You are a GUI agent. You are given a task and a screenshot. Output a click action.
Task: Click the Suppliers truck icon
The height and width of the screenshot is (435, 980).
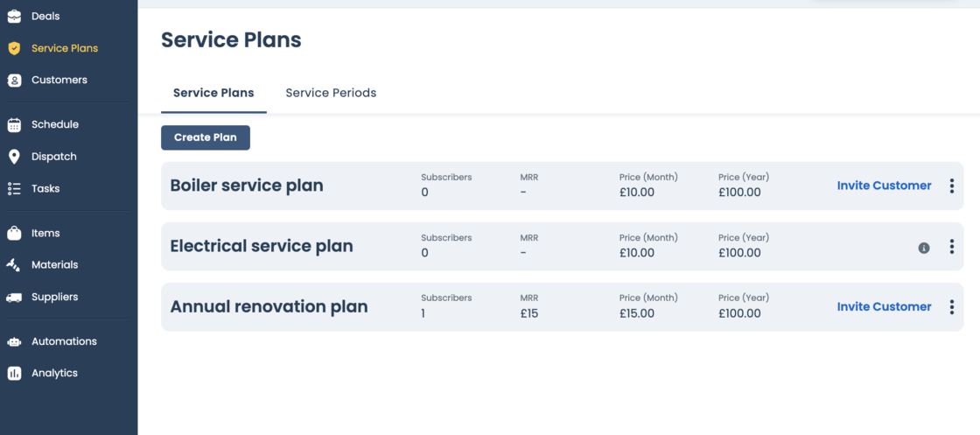click(x=14, y=298)
